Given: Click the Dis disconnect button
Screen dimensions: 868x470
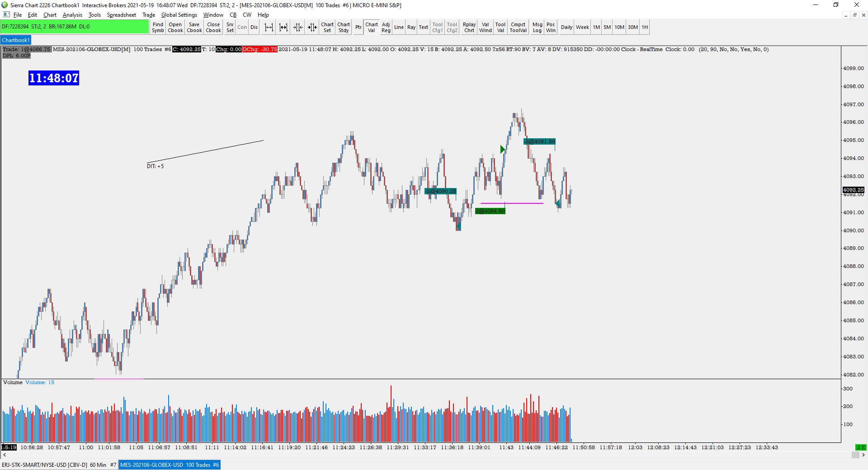Looking at the screenshot, I should pyautogui.click(x=254, y=28).
